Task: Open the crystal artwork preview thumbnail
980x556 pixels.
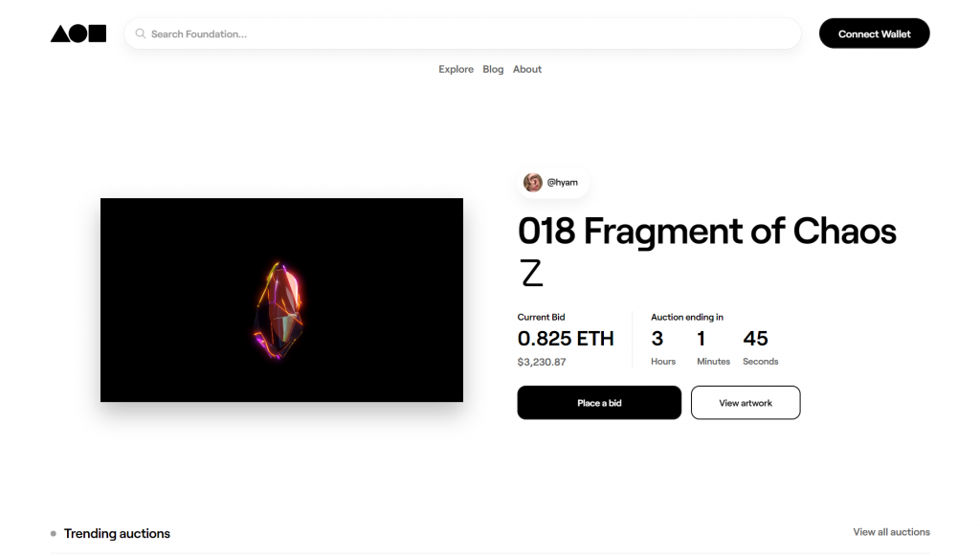Action: pos(282,300)
